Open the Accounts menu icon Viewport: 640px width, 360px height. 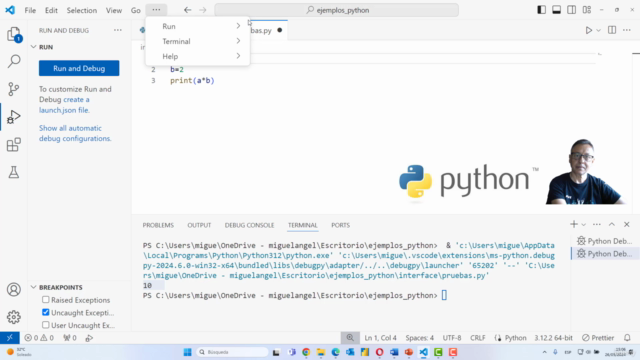tap(13, 289)
